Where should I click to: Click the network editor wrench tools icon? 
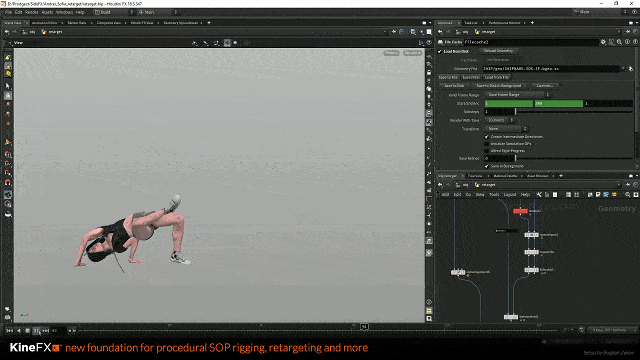539,195
